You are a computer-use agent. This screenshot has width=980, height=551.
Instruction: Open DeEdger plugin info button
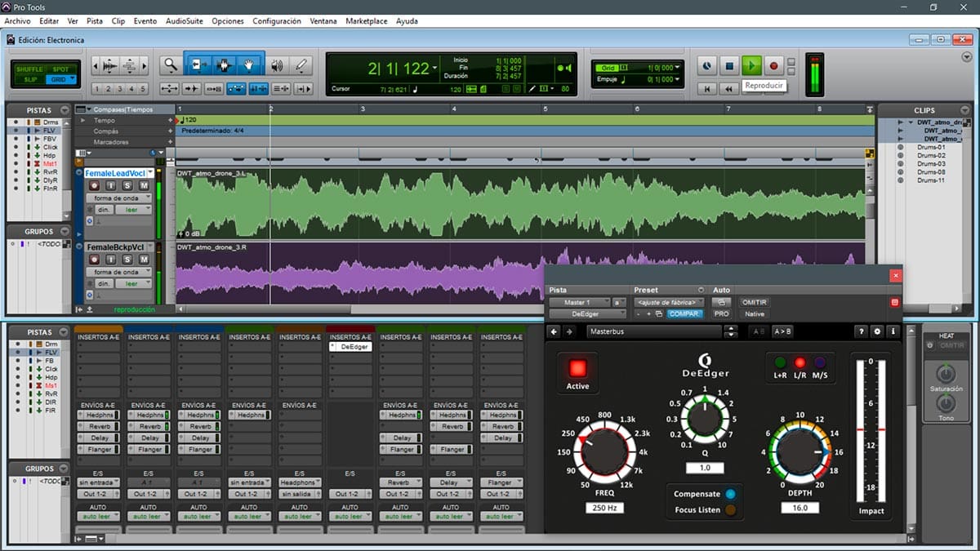point(893,331)
